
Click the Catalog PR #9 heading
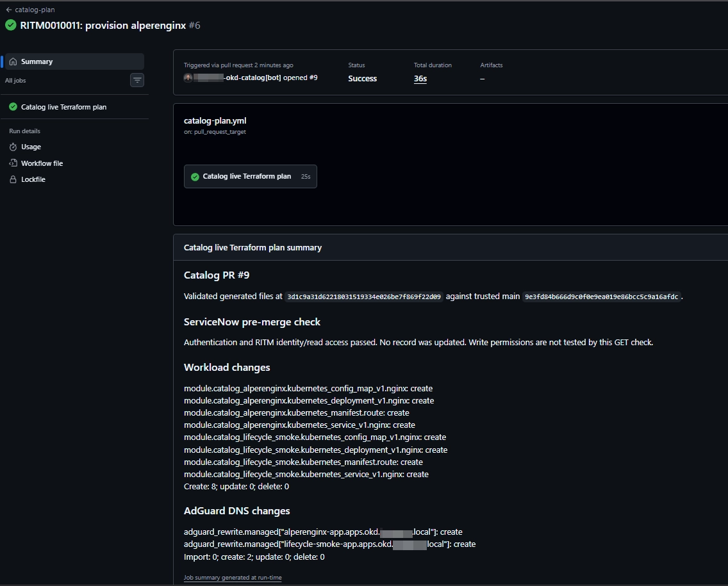[217, 275]
